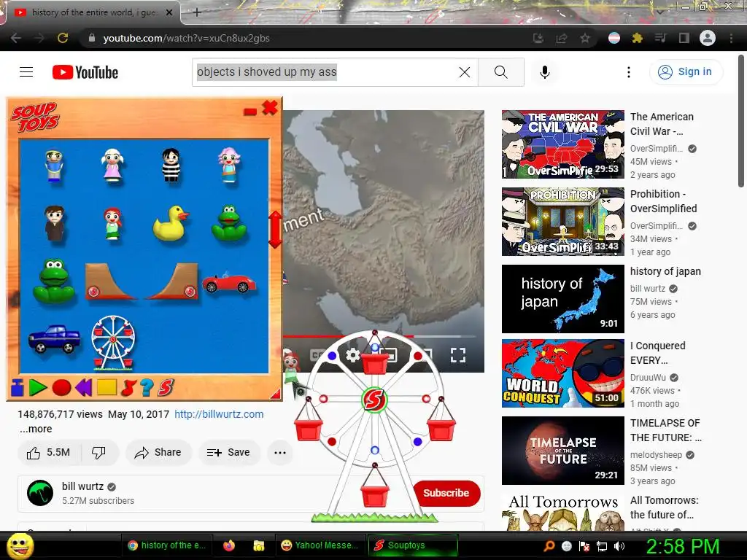Viewport: 747px width, 560px height.
Task: Select the right-curving wooden ramp toy
Action: [x=172, y=281]
